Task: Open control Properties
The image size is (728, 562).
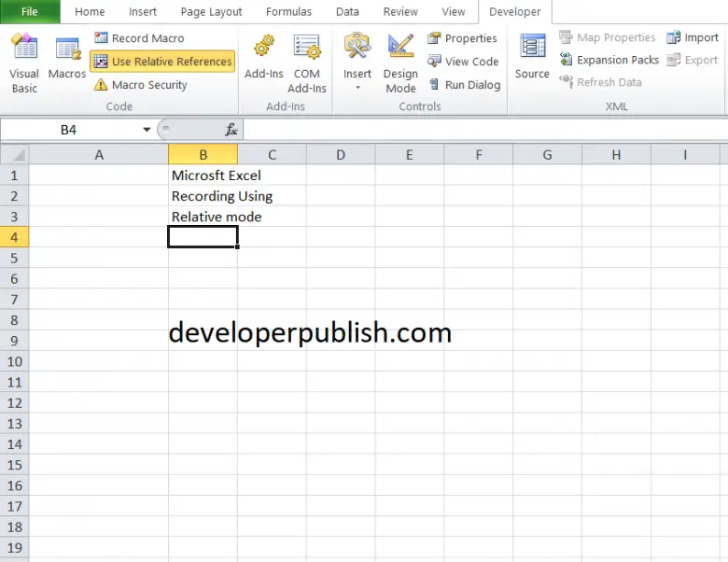Action: [x=462, y=38]
